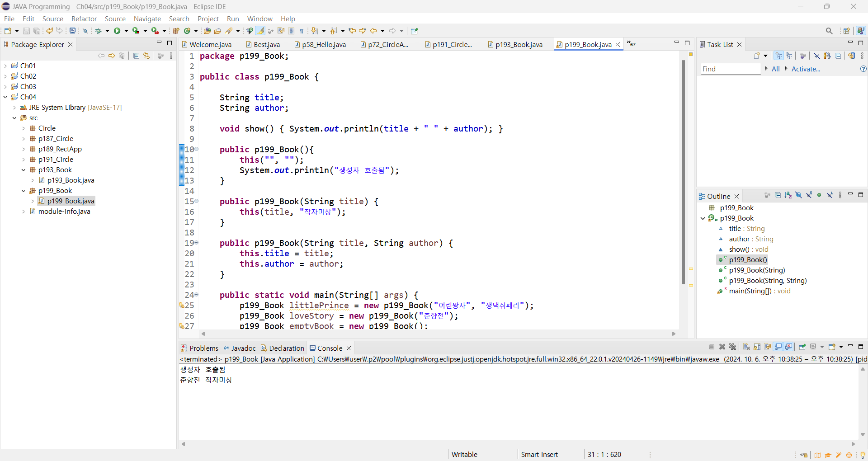The width and height of the screenshot is (868, 461).
Task: Toggle Hide Completed Tasks in Task List
Action: [x=817, y=56]
